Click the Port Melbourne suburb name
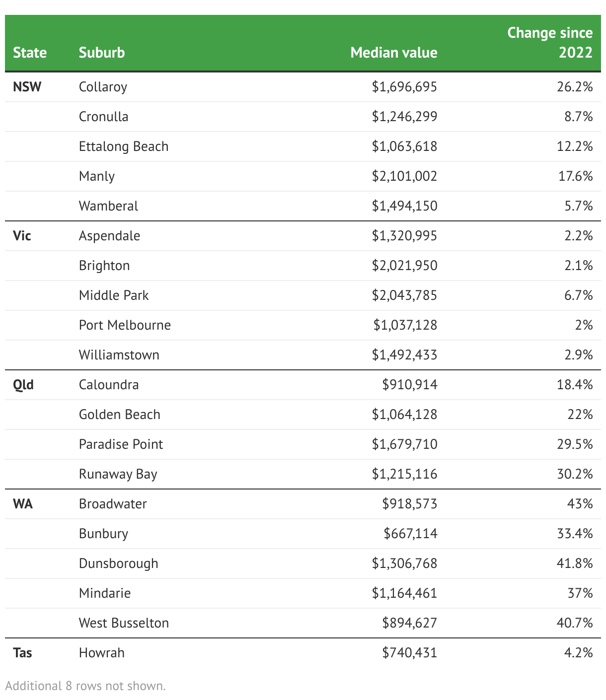 (125, 325)
